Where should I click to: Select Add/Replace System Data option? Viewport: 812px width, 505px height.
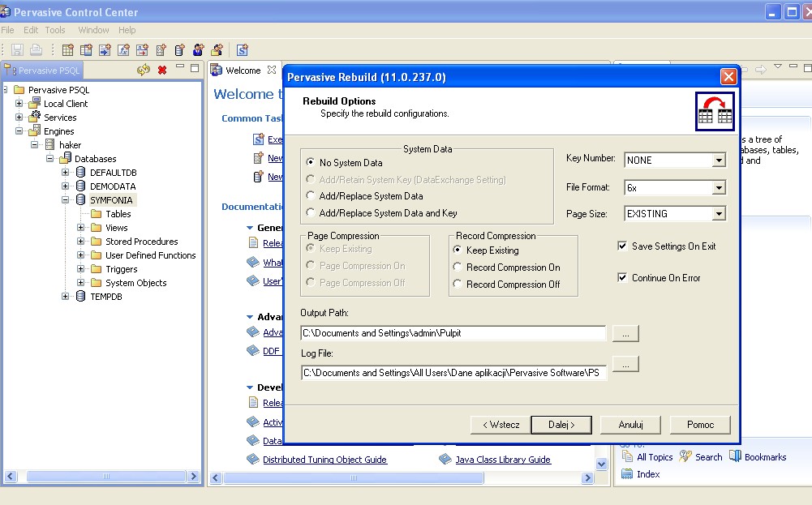[310, 195]
